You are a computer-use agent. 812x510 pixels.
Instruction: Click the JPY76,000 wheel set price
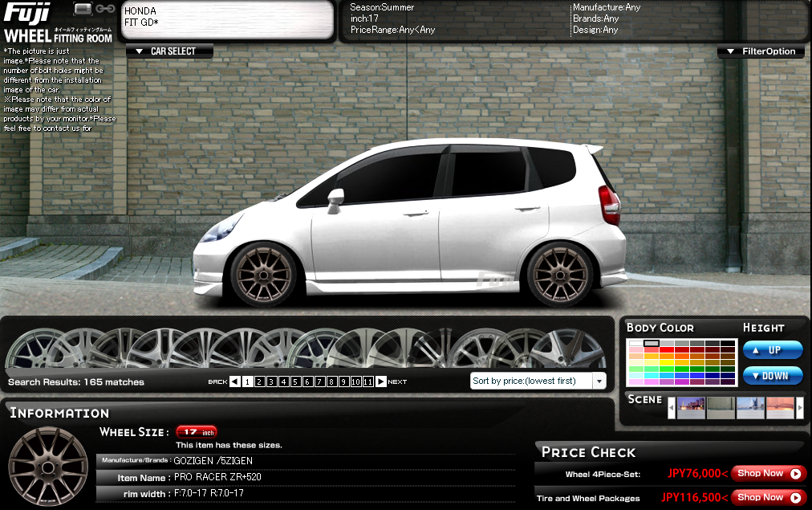coord(697,473)
